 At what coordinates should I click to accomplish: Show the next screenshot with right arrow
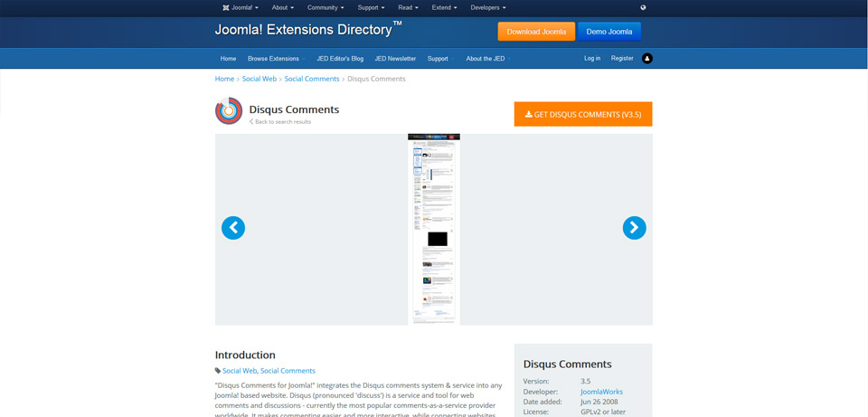coord(635,228)
